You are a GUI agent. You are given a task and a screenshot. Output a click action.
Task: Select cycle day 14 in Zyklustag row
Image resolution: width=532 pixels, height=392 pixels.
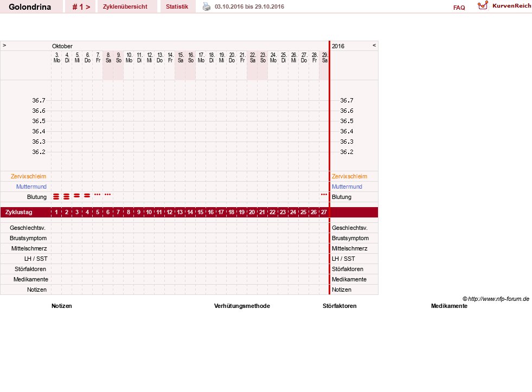tap(190, 213)
